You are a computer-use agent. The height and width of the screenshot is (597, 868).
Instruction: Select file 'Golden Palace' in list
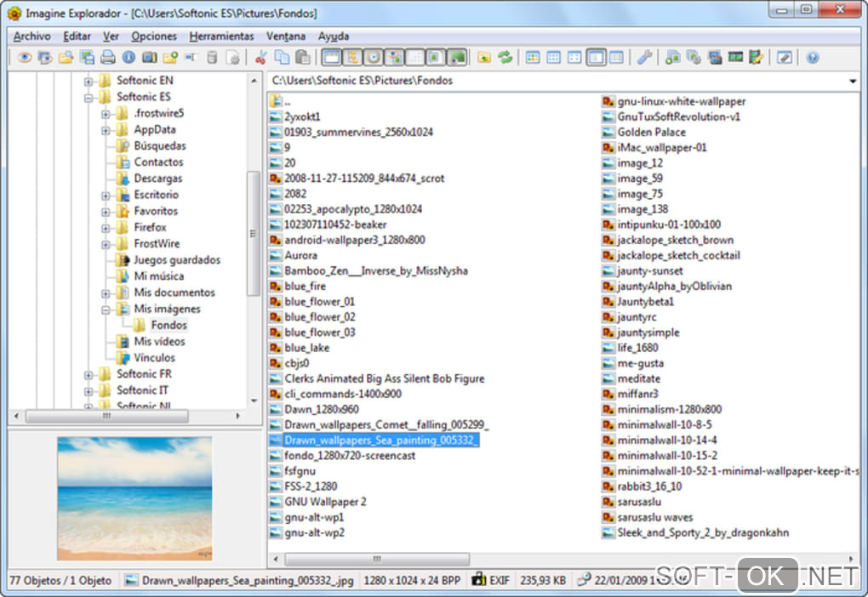click(x=652, y=132)
